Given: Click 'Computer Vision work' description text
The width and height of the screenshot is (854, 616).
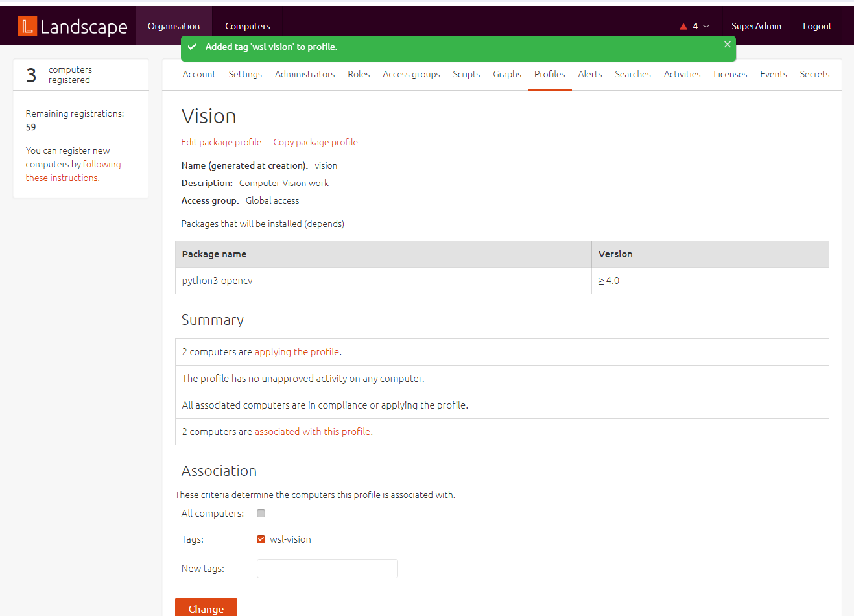Looking at the screenshot, I should tap(284, 183).
